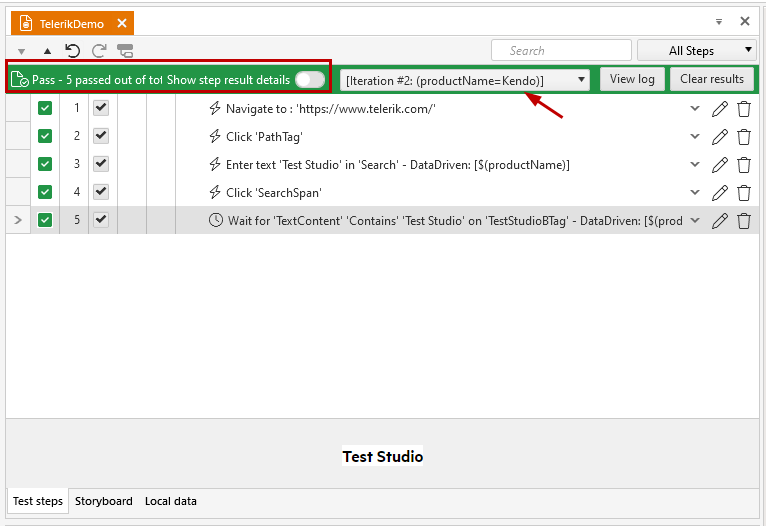Click the Pass result document icon
This screenshot has height=526, width=766.
click(19, 79)
